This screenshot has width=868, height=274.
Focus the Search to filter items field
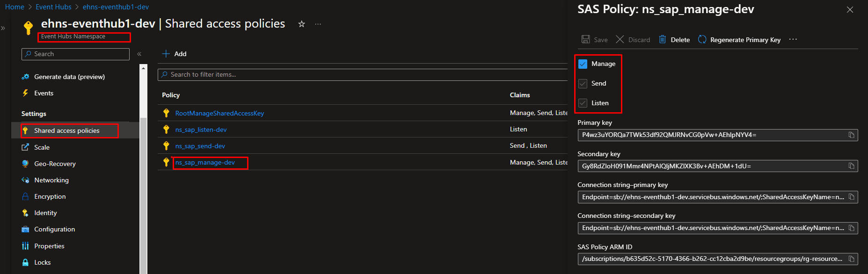coord(363,75)
